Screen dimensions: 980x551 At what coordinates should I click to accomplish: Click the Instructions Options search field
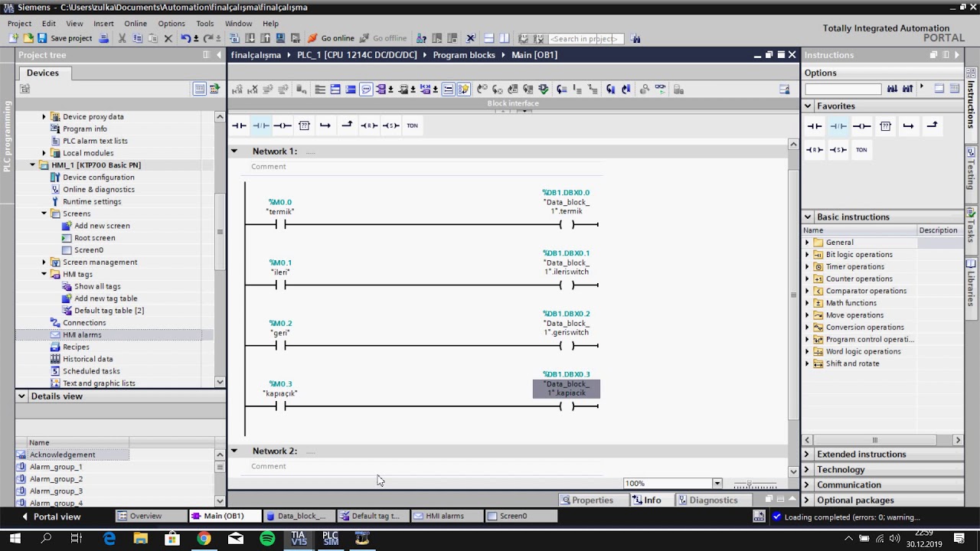[x=843, y=89]
